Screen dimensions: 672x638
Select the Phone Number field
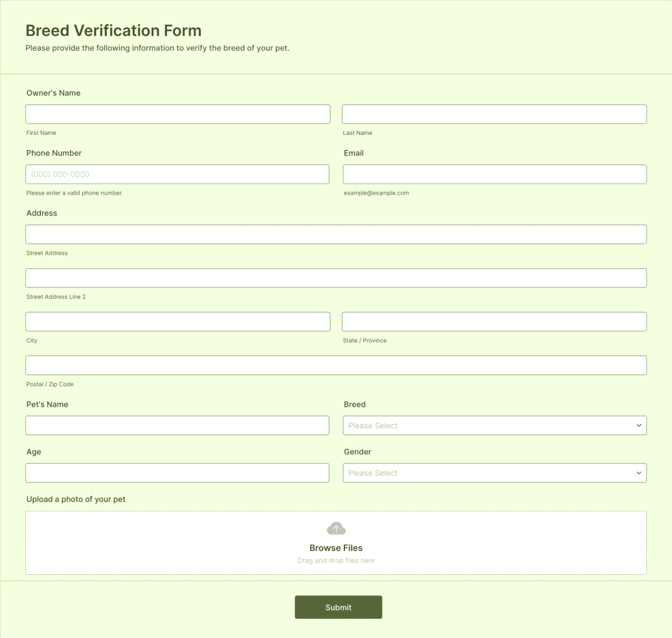tap(178, 174)
